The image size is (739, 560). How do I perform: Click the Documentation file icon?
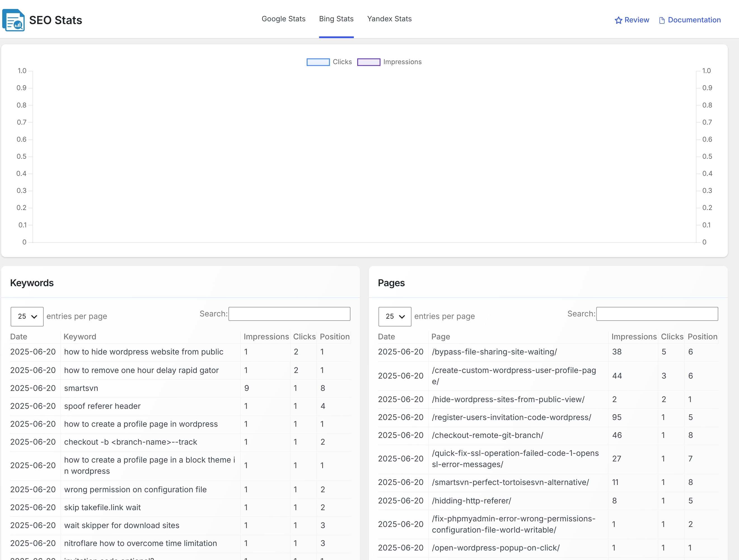tap(661, 20)
